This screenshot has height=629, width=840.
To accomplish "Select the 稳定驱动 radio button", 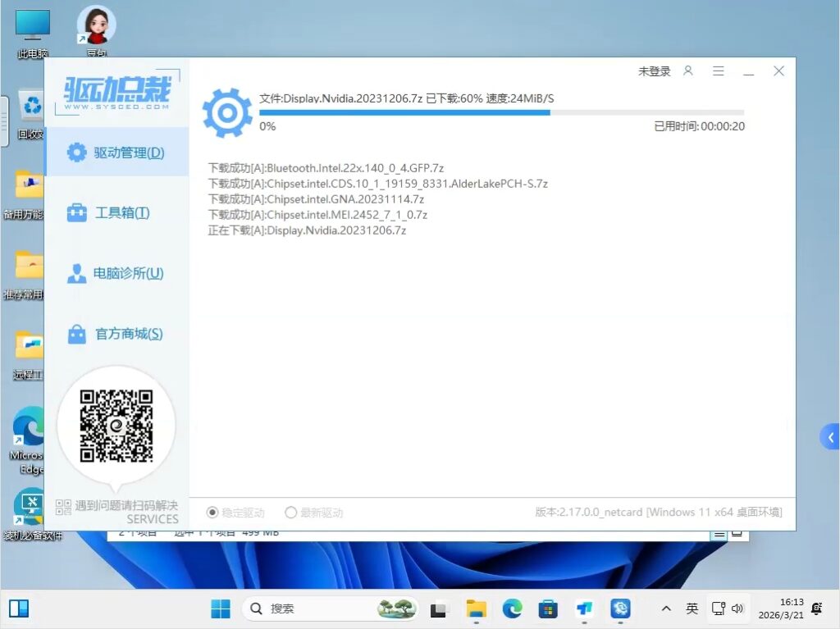I will [212, 513].
